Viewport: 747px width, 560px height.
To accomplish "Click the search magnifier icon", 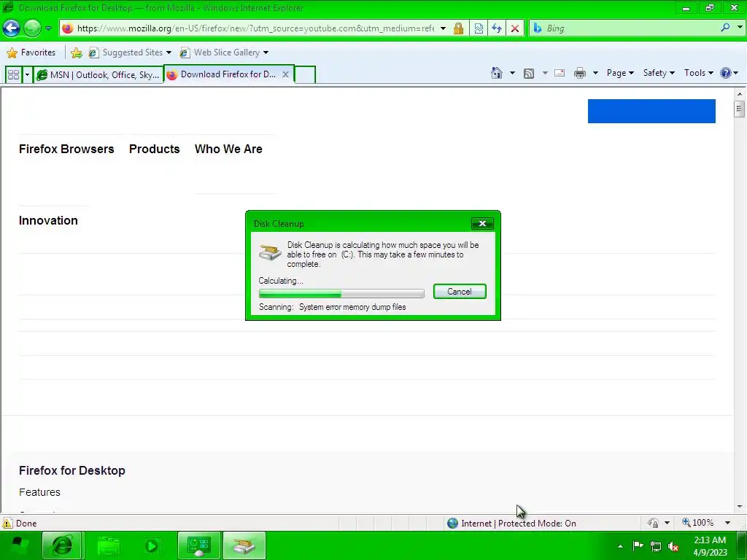I will coord(725,28).
